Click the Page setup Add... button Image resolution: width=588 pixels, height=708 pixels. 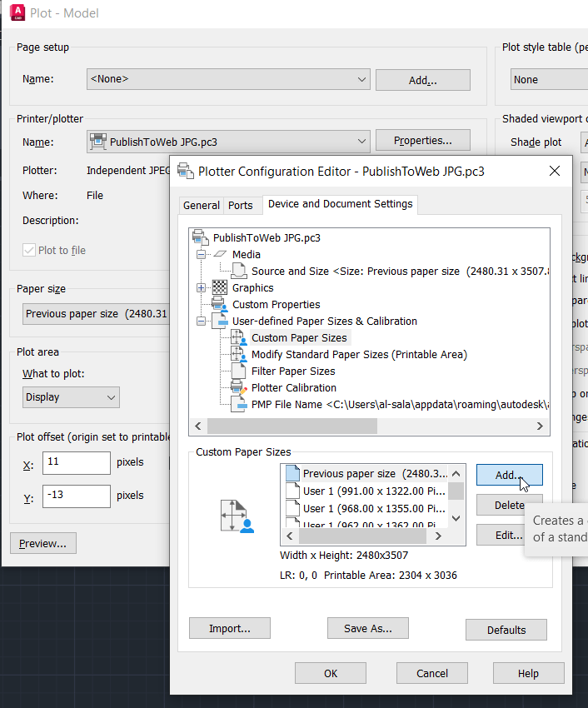click(423, 80)
